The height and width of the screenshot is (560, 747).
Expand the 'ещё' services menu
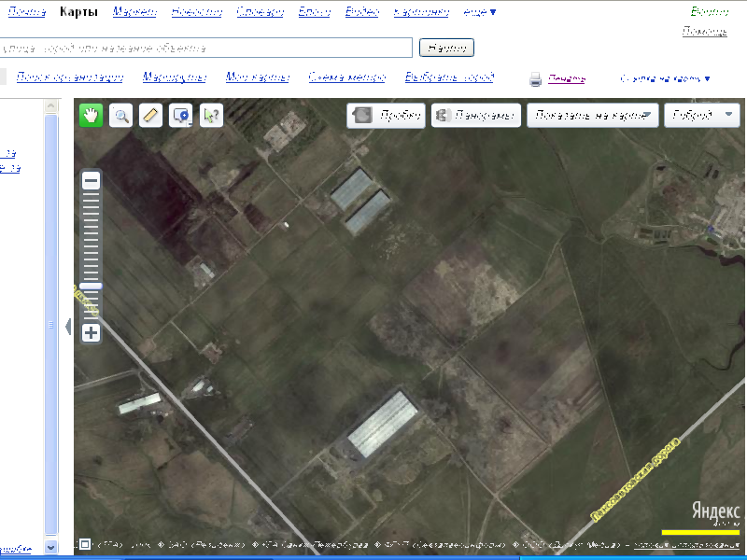481,13
